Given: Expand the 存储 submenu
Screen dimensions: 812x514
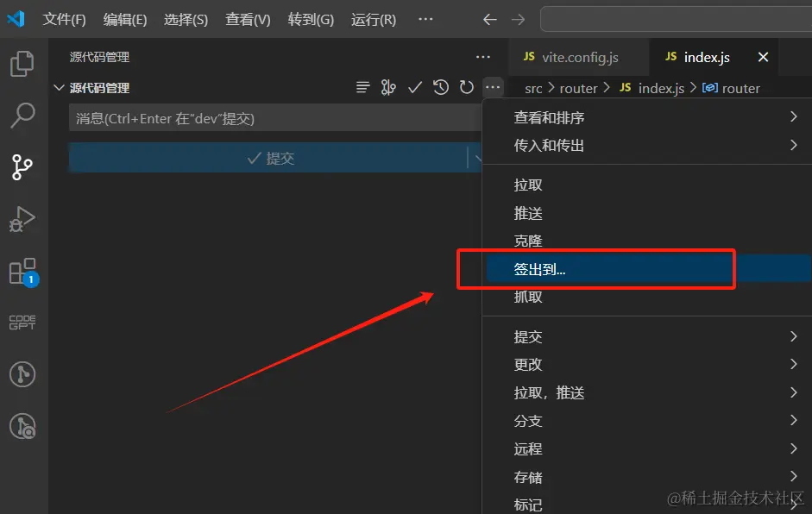Looking at the screenshot, I should pyautogui.click(x=647, y=477).
